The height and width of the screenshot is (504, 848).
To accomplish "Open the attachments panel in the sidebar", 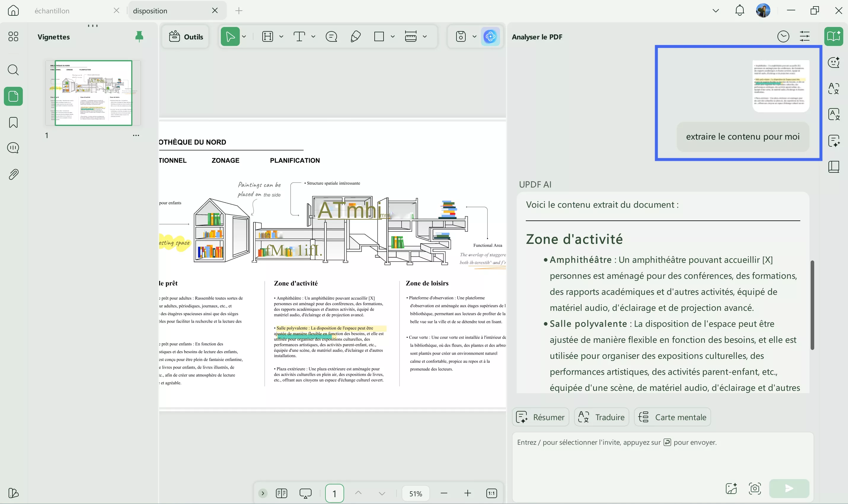I will pos(13,174).
